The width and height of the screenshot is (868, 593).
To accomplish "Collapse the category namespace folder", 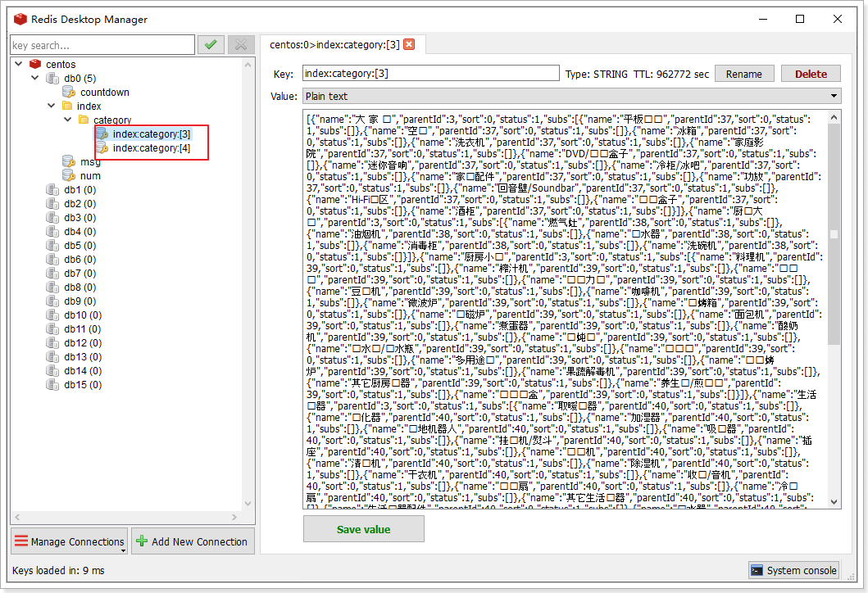I will (x=67, y=120).
